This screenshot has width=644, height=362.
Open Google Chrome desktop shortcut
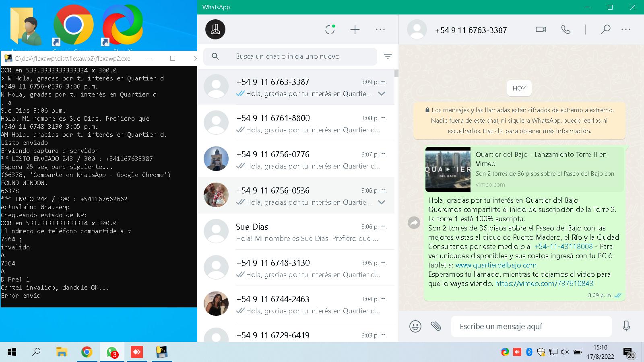[x=73, y=25]
